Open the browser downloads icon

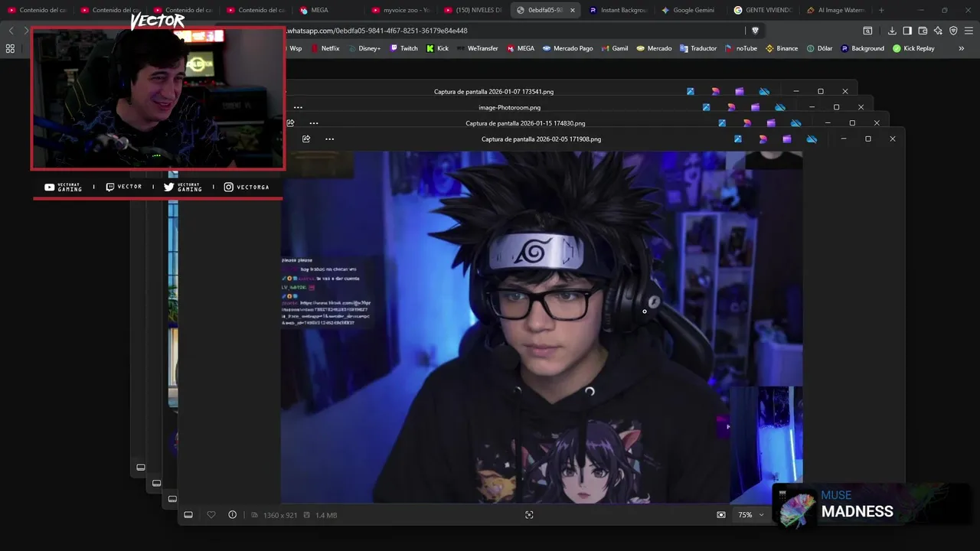pos(892,31)
